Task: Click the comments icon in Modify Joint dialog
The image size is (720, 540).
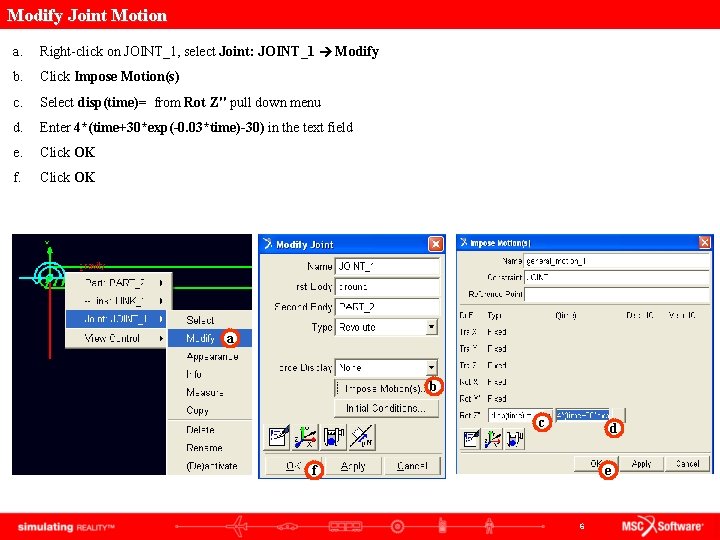Action: 279,436
